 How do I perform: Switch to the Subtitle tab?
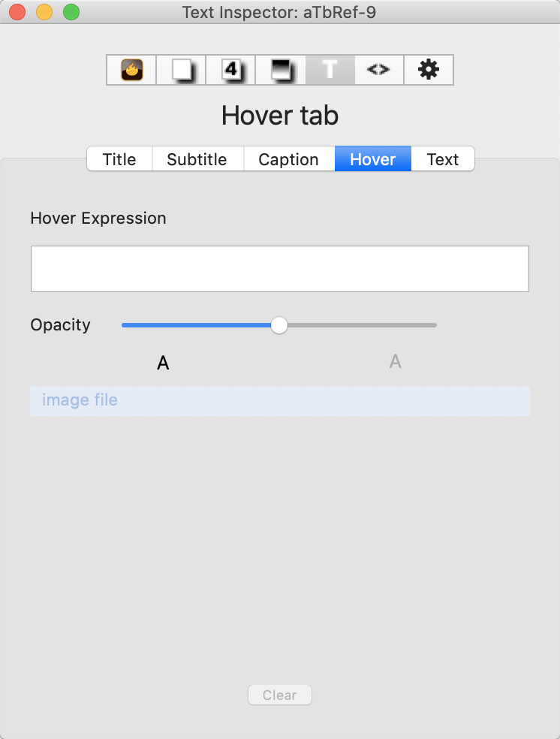[197, 159]
